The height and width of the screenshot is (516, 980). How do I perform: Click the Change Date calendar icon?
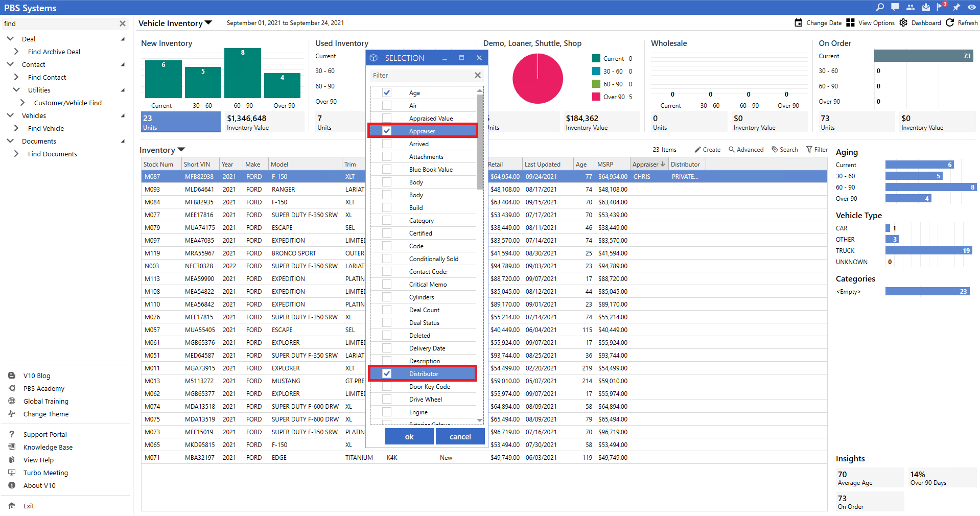[799, 22]
